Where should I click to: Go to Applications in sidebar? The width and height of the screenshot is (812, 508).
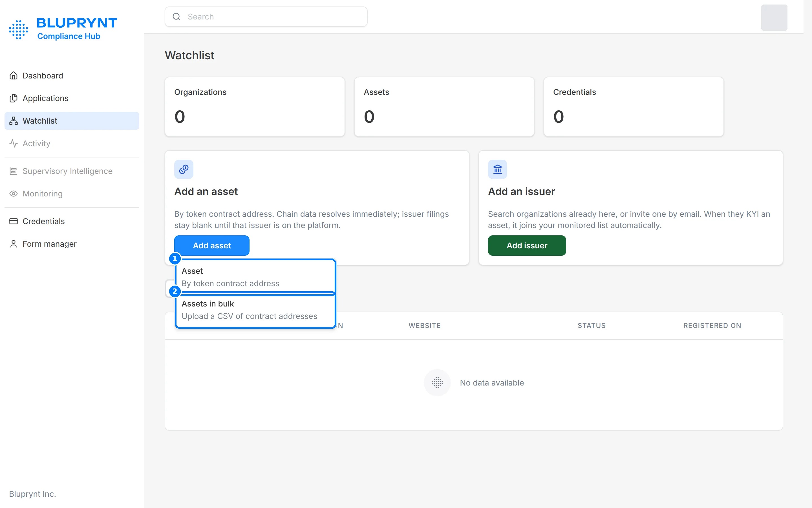[72, 98]
